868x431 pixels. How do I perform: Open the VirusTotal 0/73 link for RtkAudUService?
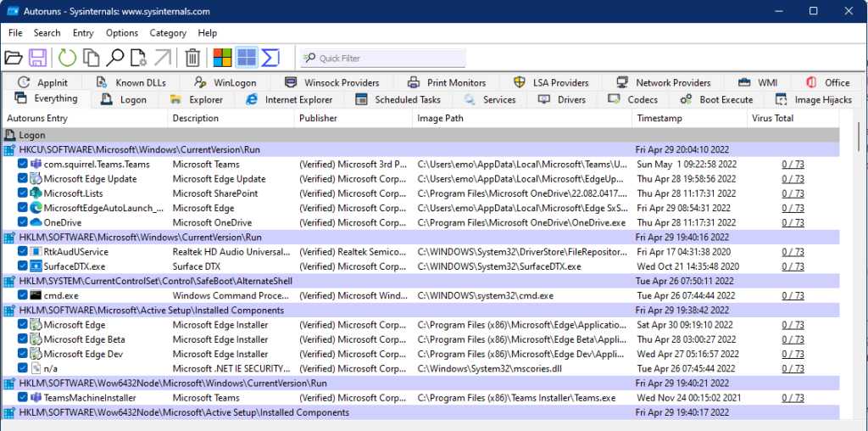tap(793, 252)
